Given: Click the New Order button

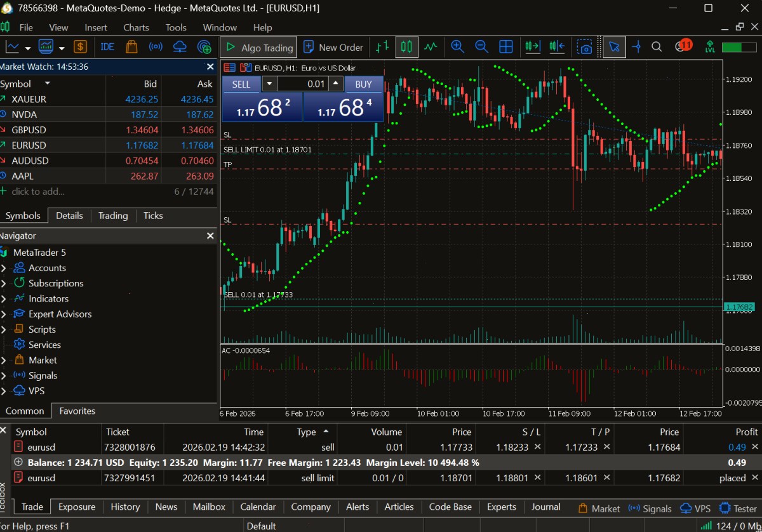Looking at the screenshot, I should point(333,47).
